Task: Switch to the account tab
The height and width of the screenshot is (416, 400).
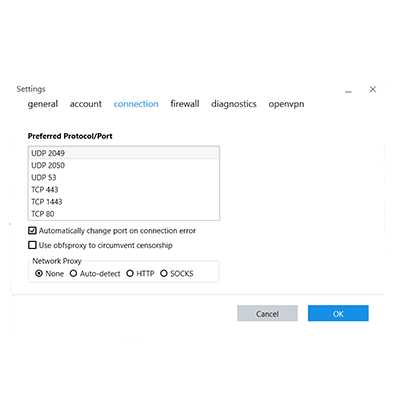Action: click(86, 104)
